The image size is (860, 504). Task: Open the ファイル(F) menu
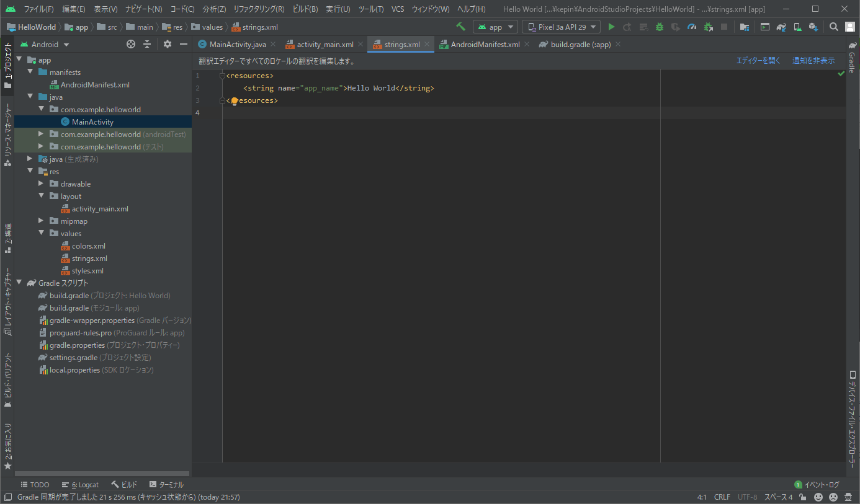tap(38, 9)
